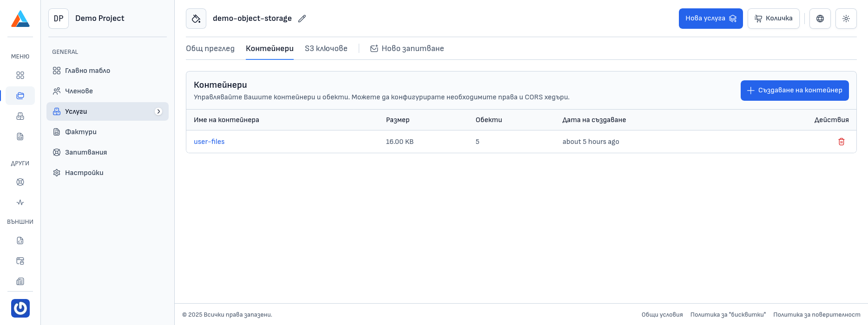
Task: Toggle light/dark theme sun icon
Action: pyautogui.click(x=846, y=19)
